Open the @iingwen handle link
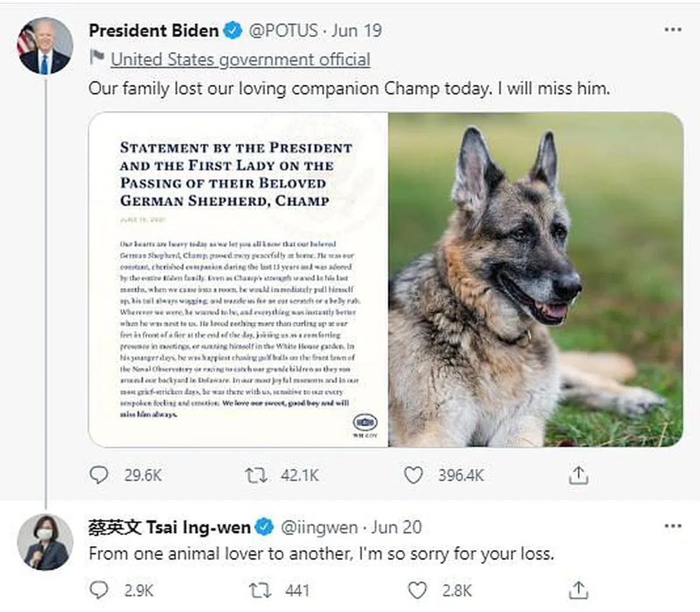This screenshot has width=700, height=612. [x=319, y=527]
